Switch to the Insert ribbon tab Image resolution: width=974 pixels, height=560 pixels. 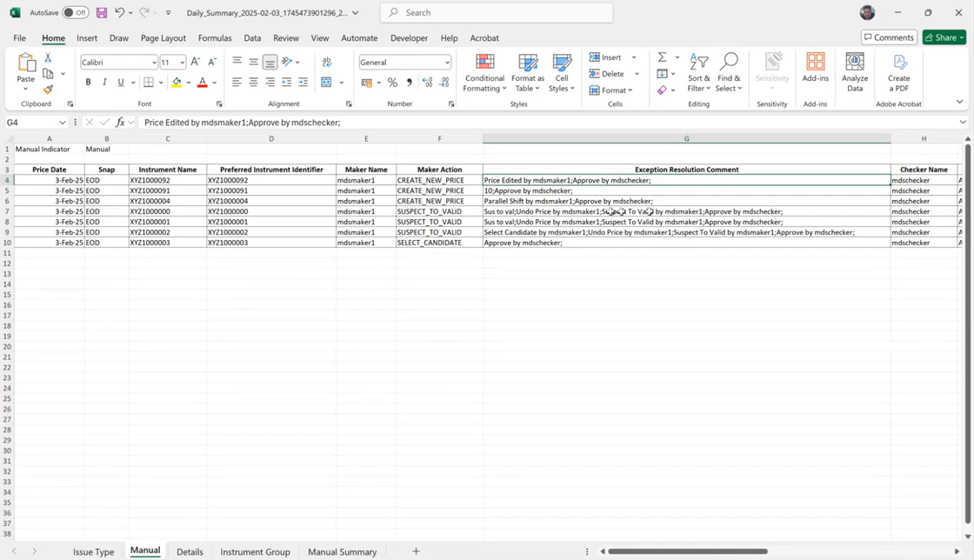coord(87,38)
